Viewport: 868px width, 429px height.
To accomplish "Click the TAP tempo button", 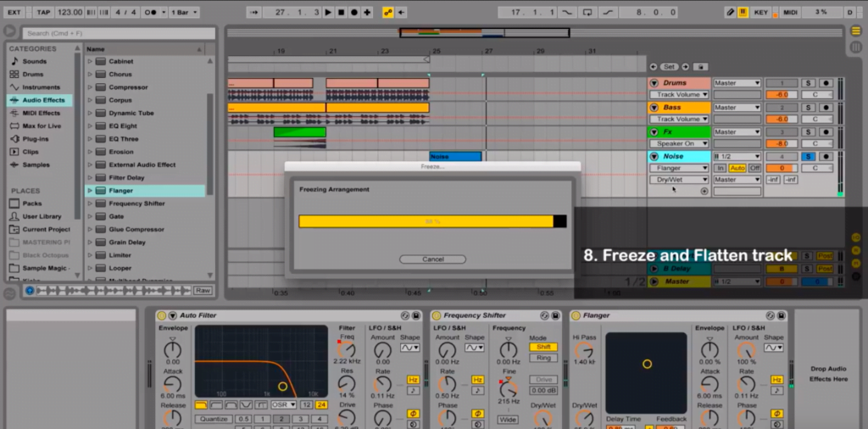I will coord(42,12).
